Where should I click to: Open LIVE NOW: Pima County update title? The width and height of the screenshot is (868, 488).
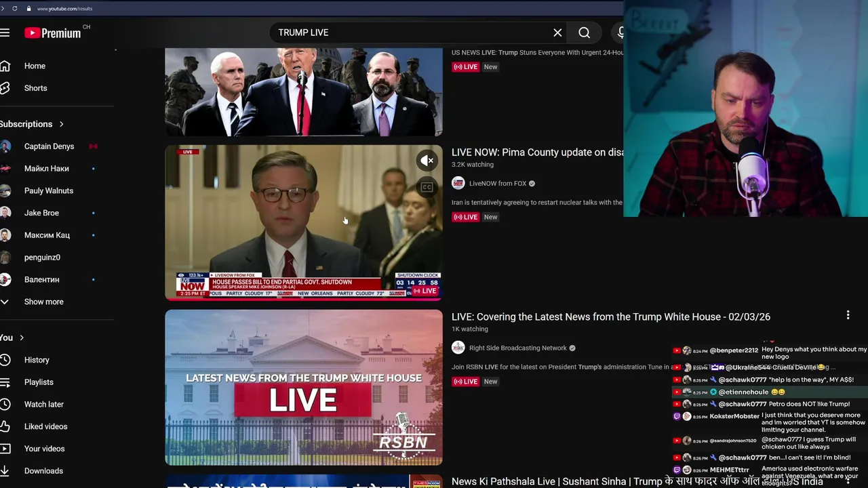point(538,152)
